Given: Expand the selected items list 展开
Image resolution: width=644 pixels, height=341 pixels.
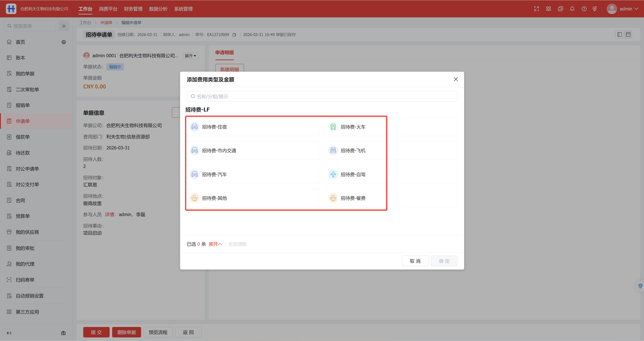Looking at the screenshot, I should click(x=215, y=244).
